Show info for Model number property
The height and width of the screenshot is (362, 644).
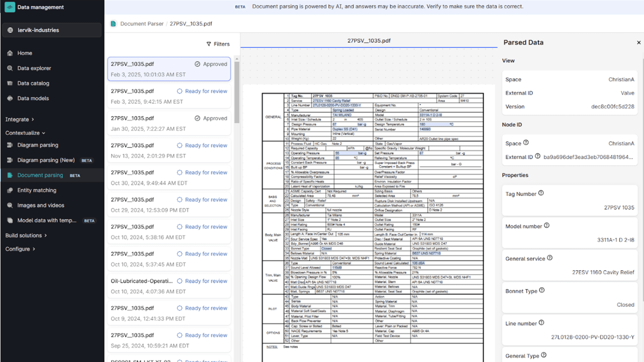coord(547,226)
